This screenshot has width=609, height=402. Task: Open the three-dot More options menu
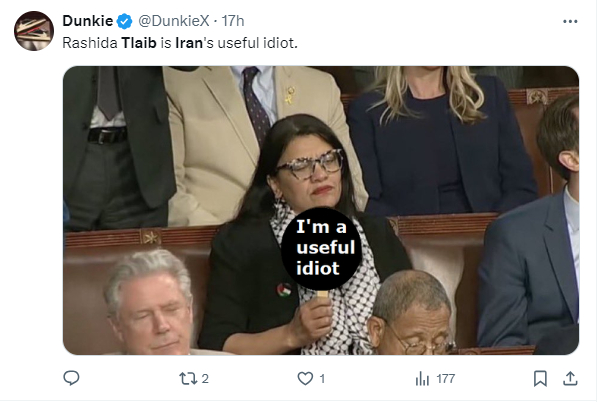(x=570, y=21)
